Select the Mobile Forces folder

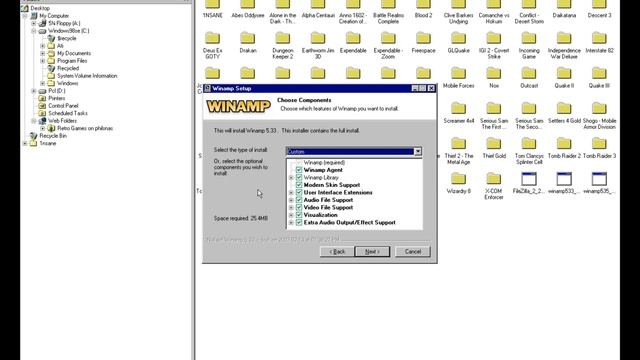(x=458, y=78)
